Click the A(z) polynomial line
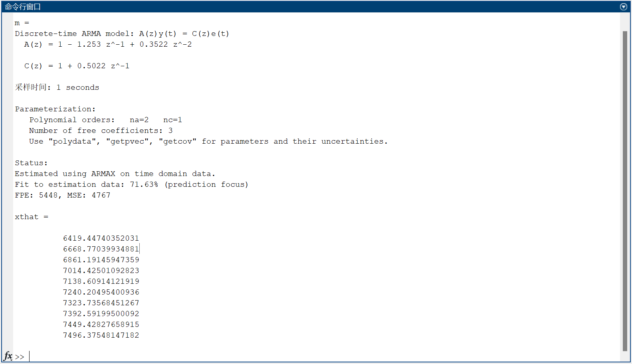The height and width of the screenshot is (364, 632). (108, 44)
